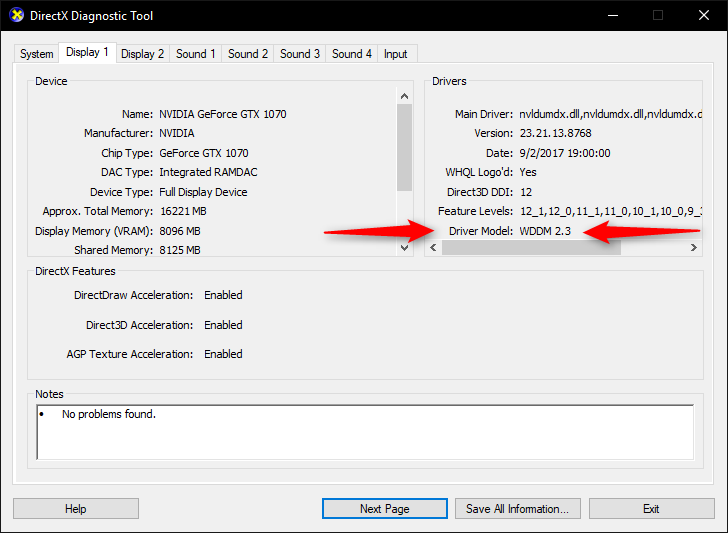Switch to the System tab

[x=36, y=54]
